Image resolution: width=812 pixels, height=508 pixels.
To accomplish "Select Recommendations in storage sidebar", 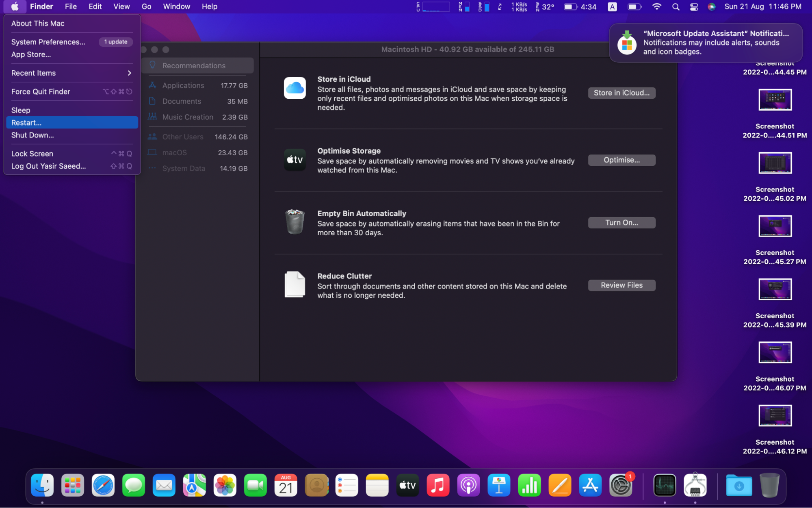I will [198, 65].
